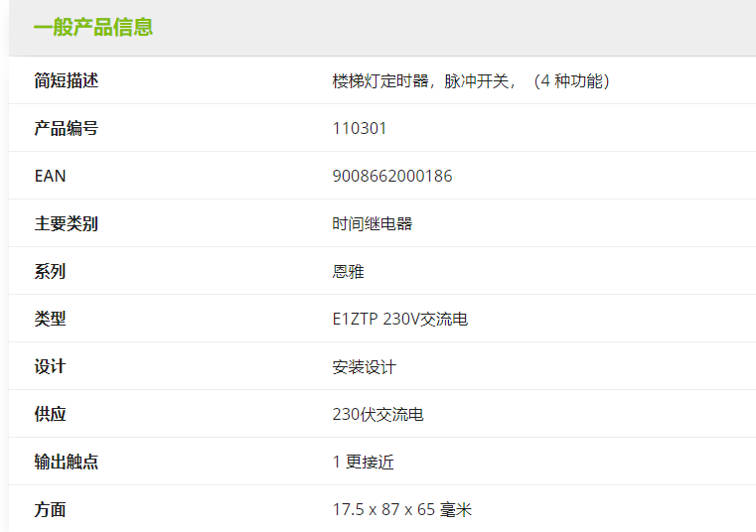Select the 1 更接近 contact value
Image resolution: width=756 pixels, height=532 pixels.
click(x=364, y=463)
